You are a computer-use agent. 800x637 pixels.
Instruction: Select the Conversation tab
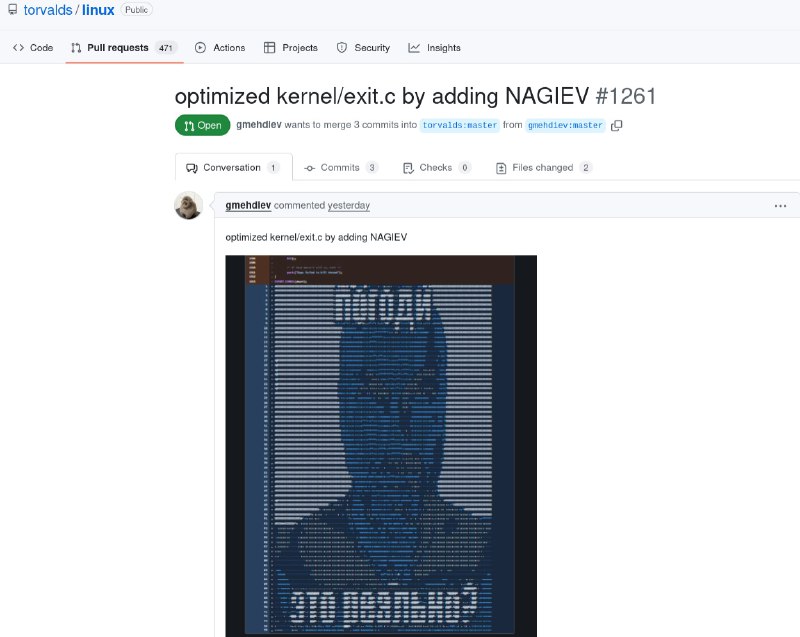(234, 167)
